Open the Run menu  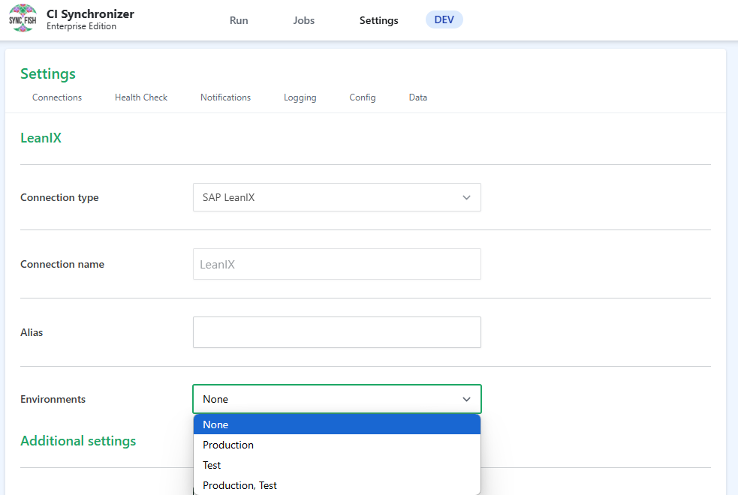pyautogui.click(x=239, y=20)
